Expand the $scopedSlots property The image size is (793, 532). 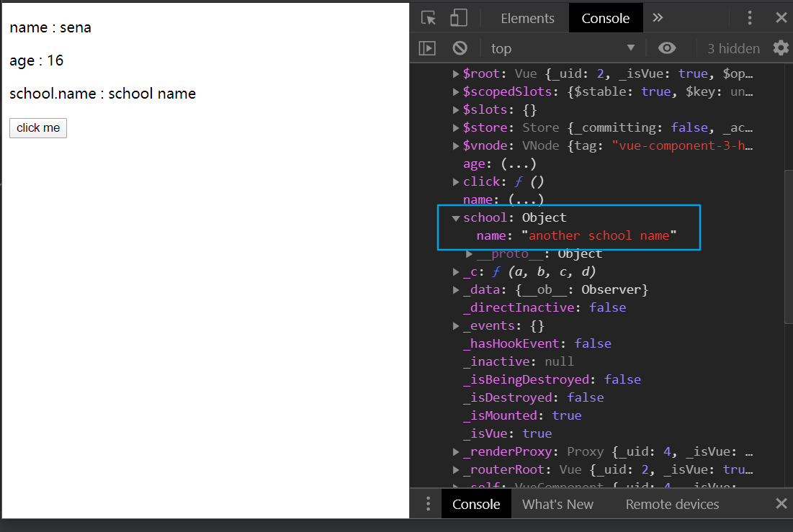pyautogui.click(x=456, y=92)
